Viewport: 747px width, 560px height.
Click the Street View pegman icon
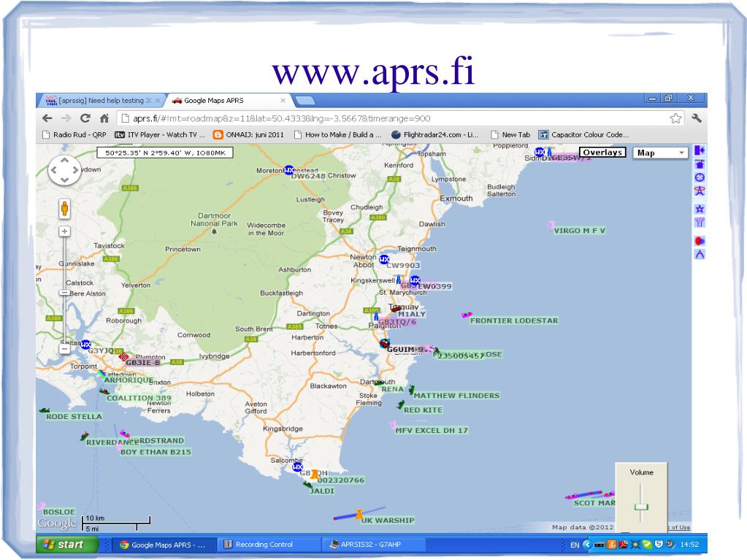(x=65, y=209)
